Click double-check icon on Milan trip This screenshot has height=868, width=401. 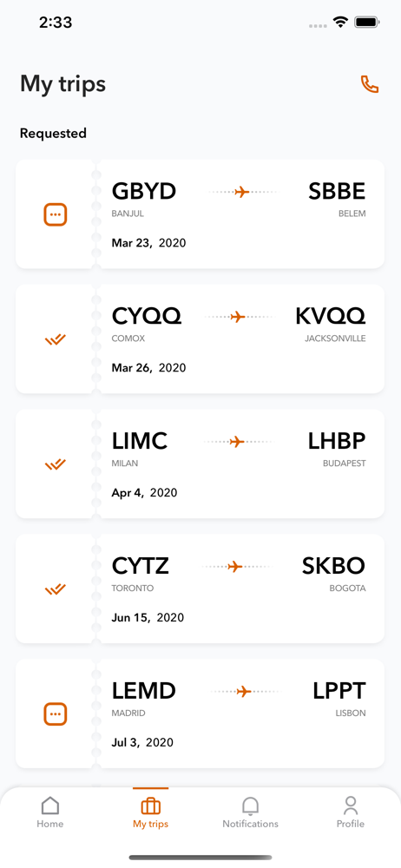[56, 464]
